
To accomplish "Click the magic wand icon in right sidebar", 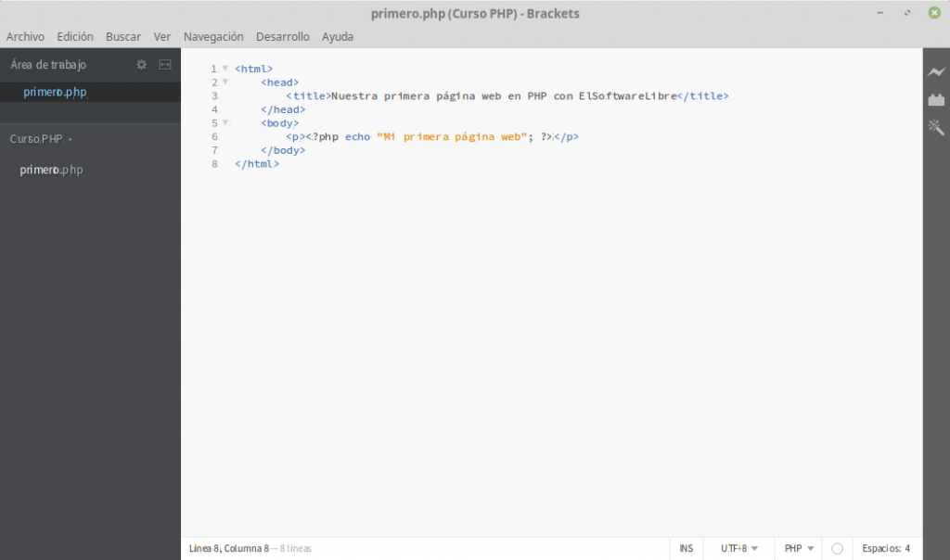I will coord(936,128).
